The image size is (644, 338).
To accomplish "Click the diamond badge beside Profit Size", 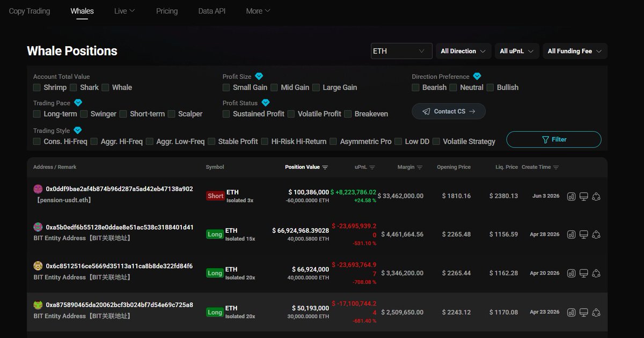I will coord(259,76).
